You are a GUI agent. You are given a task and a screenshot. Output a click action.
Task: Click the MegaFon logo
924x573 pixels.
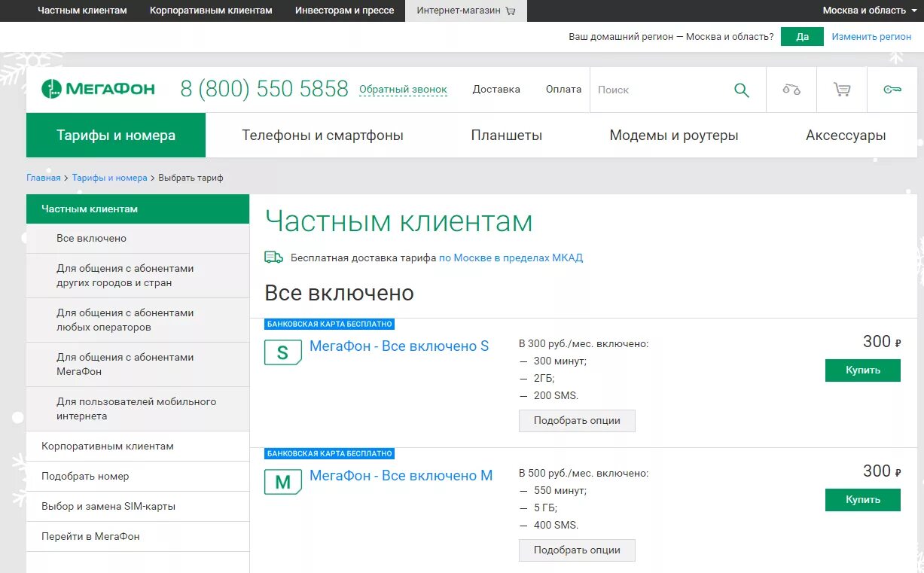99,89
